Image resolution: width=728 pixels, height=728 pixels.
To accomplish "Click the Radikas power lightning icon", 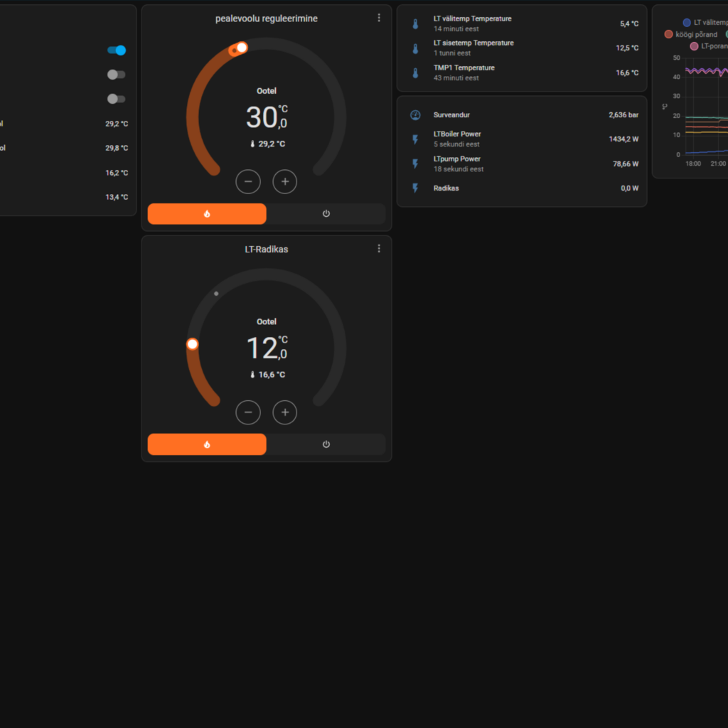I will [415, 188].
